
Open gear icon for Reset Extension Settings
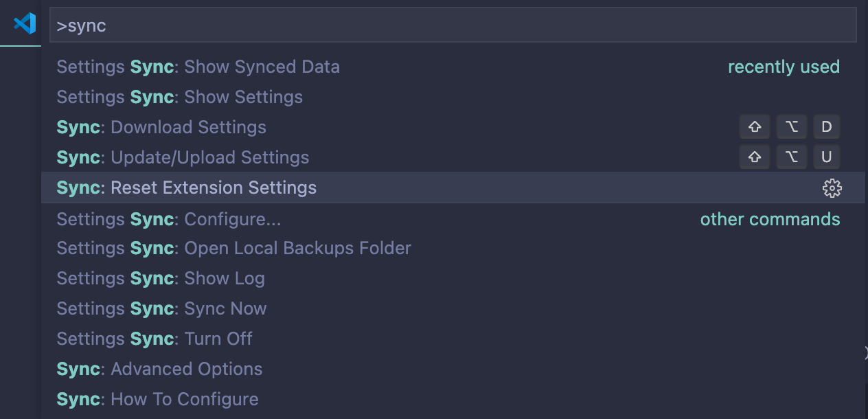coord(832,188)
